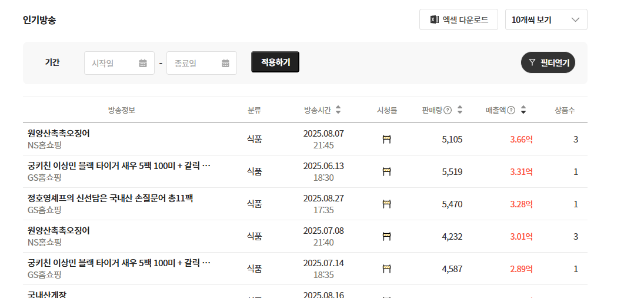The width and height of the screenshot is (644, 298).
Task: Click the 엑셀 다운로드 button text
Action: (465, 19)
